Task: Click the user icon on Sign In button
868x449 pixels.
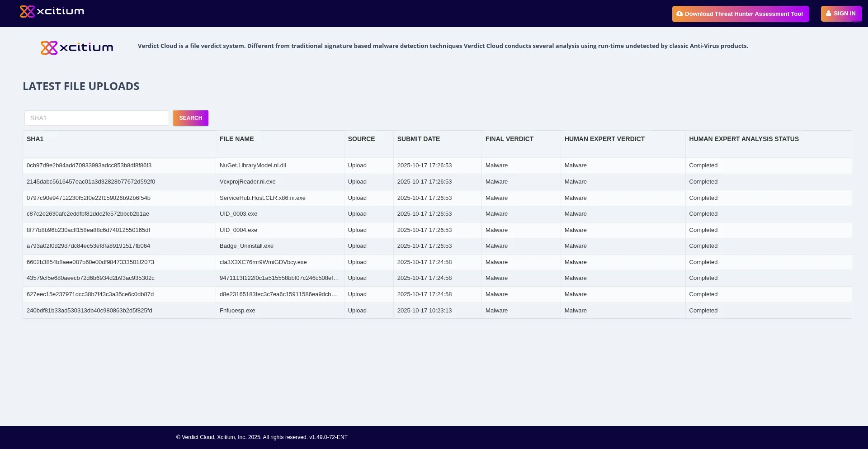Action: tap(829, 14)
